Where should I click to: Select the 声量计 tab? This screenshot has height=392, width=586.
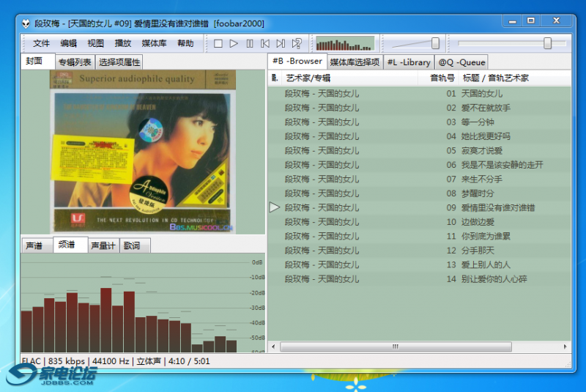pyautogui.click(x=103, y=246)
